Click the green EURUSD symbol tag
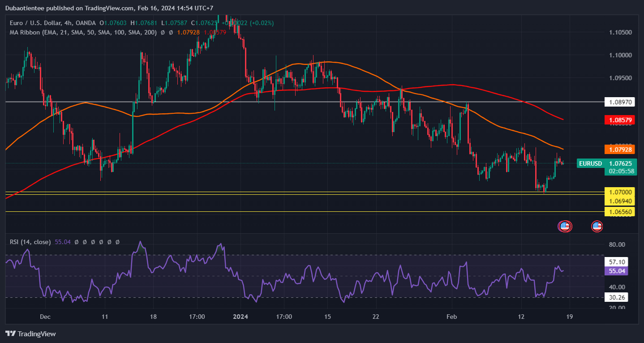Screen dimensions: 644x343 coord(590,163)
